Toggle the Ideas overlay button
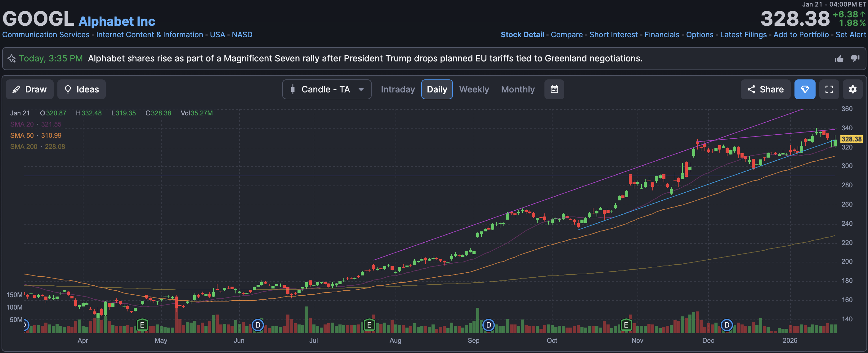The width and height of the screenshot is (868, 353). coord(82,89)
